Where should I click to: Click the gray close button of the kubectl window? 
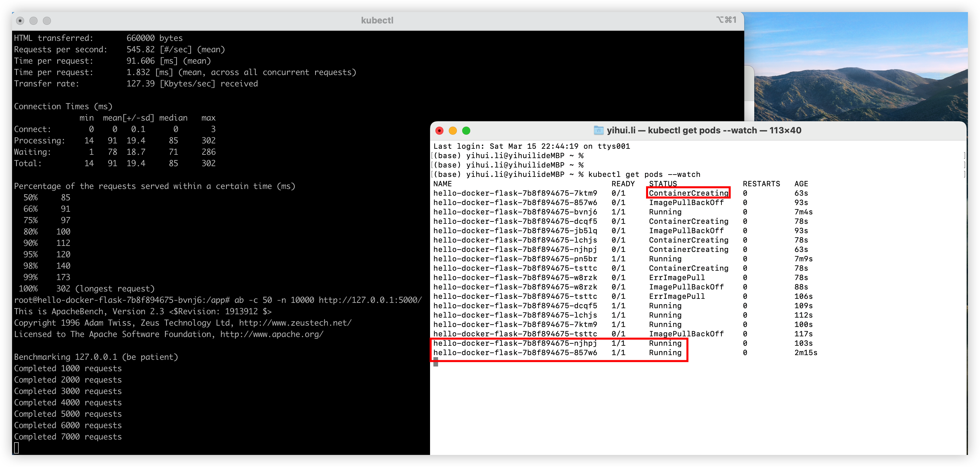(20, 20)
